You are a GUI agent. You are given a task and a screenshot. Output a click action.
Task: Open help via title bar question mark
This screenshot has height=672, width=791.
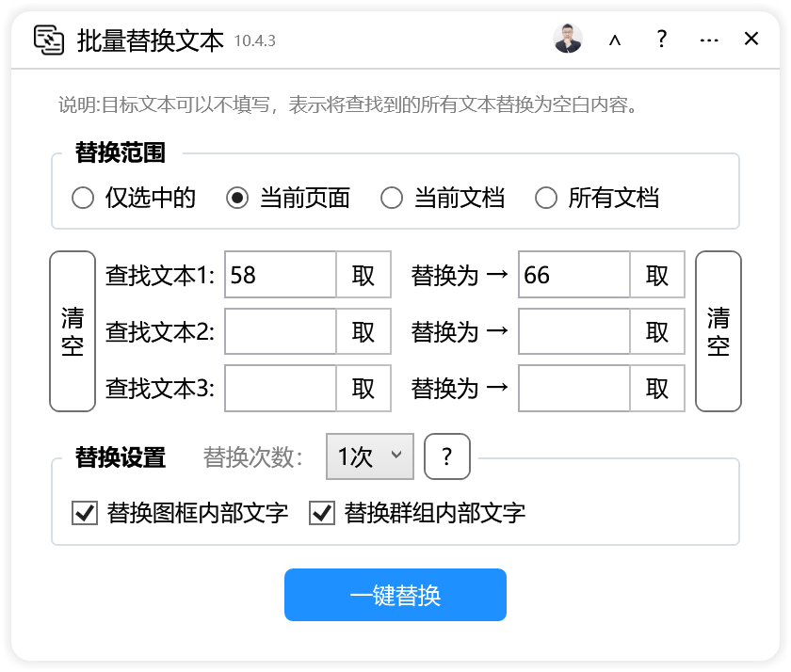tap(662, 40)
